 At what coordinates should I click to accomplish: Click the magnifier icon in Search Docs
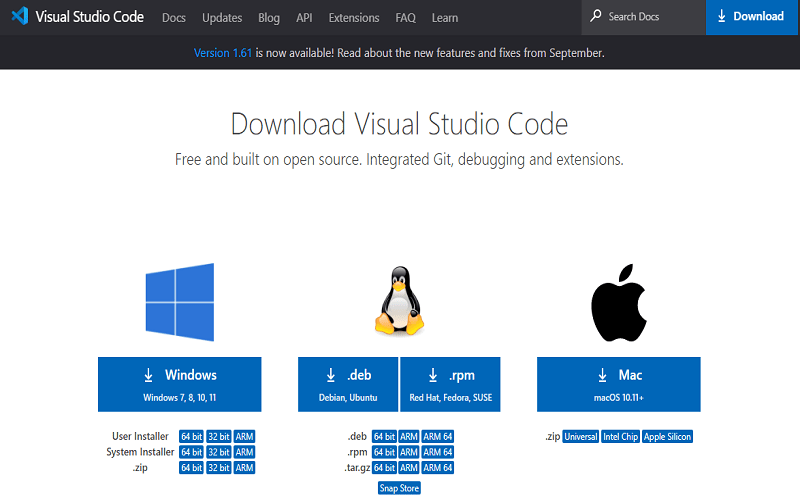(x=596, y=17)
